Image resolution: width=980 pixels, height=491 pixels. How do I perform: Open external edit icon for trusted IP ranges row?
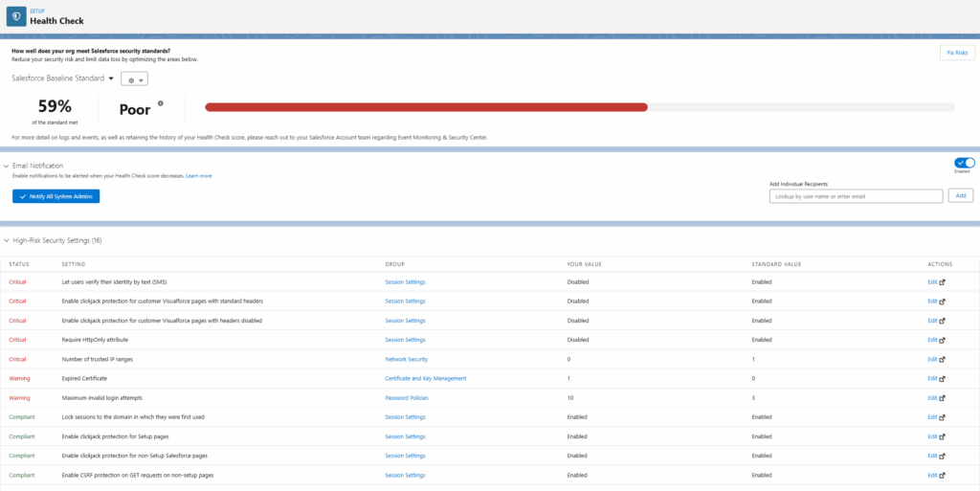942,360
